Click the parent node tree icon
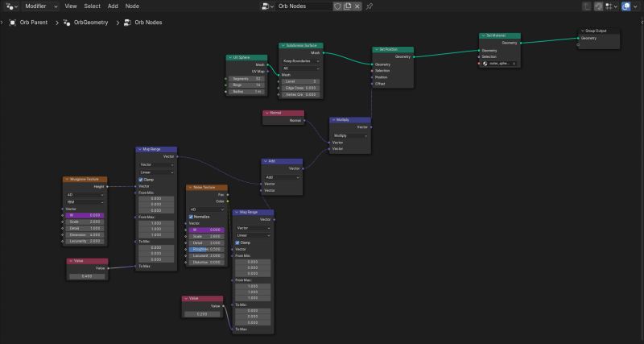 (x=587, y=6)
